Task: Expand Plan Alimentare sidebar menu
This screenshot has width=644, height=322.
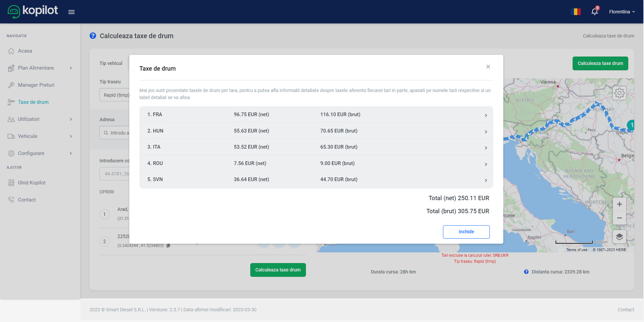Action: 40,68
